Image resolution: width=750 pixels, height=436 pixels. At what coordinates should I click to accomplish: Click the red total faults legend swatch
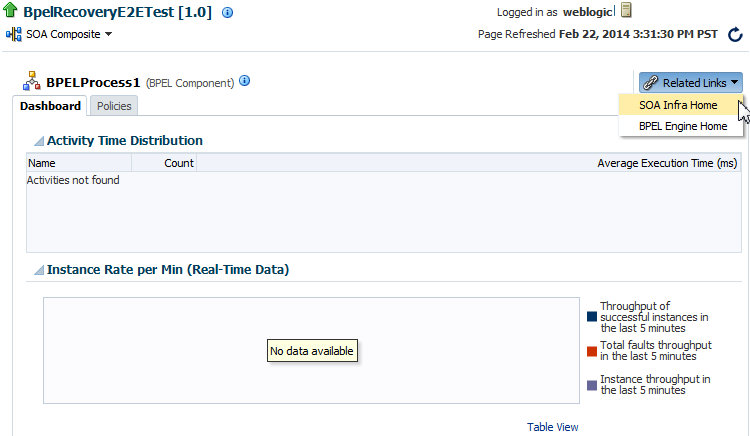[592, 352]
